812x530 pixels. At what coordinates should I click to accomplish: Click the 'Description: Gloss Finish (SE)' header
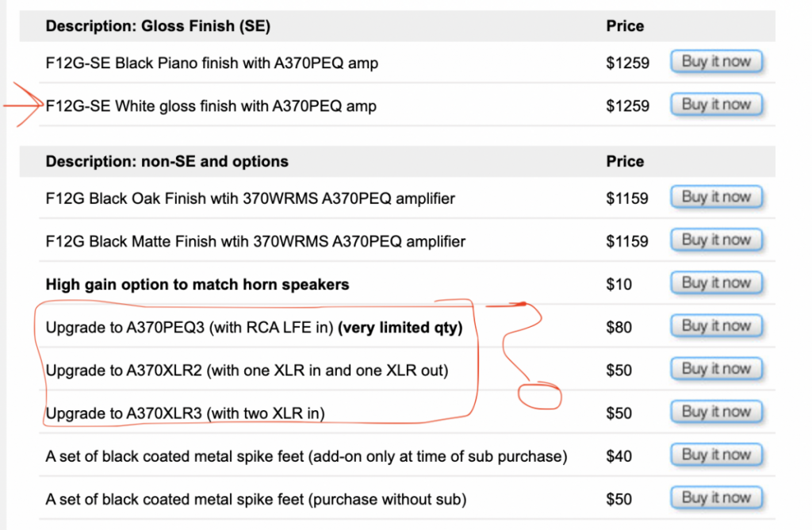tap(158, 26)
